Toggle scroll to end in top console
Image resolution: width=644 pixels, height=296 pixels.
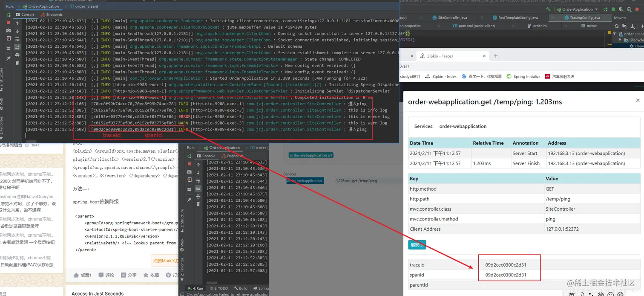(17, 47)
